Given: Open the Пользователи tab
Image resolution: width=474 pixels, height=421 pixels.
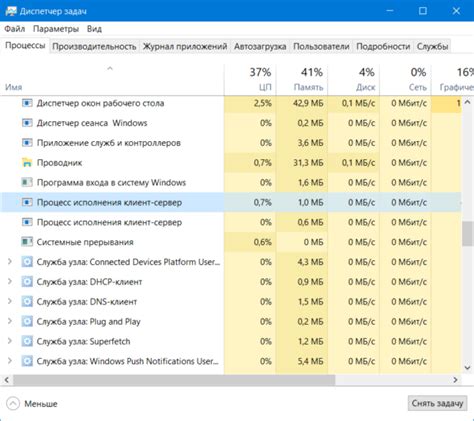Looking at the screenshot, I should tap(321, 46).
